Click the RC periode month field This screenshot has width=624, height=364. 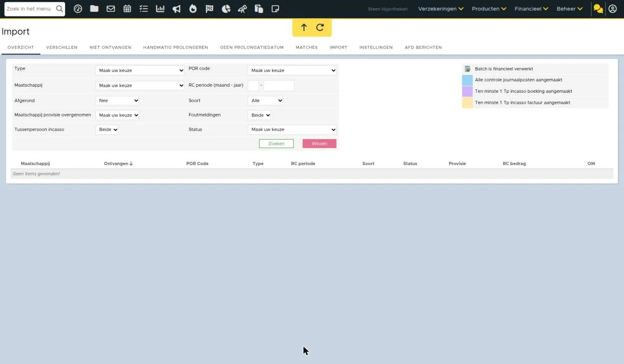coord(253,85)
